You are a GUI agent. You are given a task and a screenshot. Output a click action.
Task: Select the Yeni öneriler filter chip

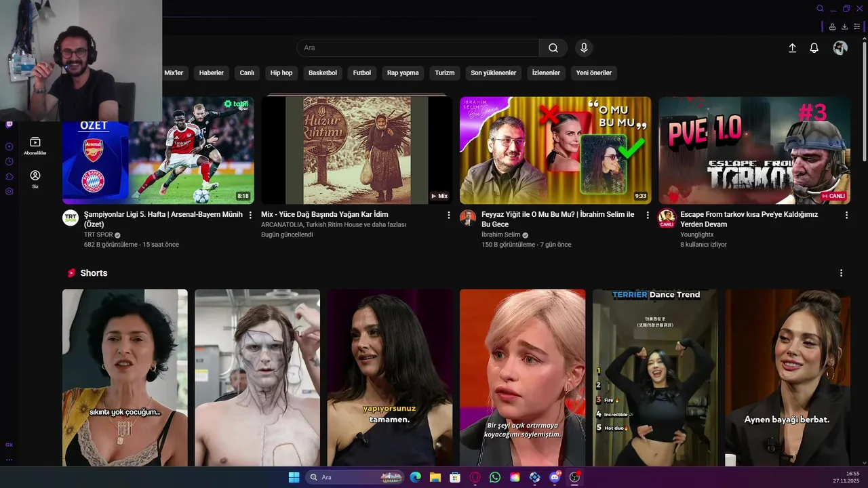pyautogui.click(x=594, y=73)
